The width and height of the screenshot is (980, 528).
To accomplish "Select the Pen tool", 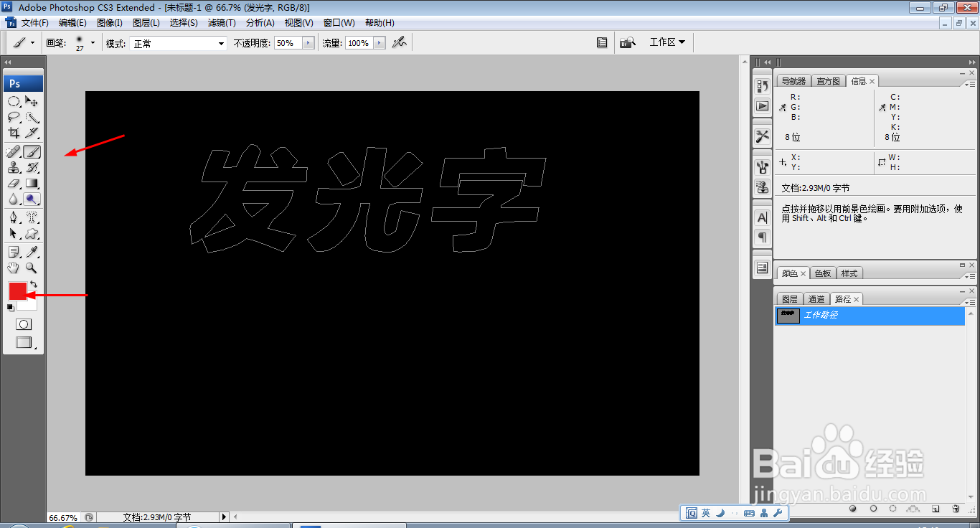I will (14, 217).
